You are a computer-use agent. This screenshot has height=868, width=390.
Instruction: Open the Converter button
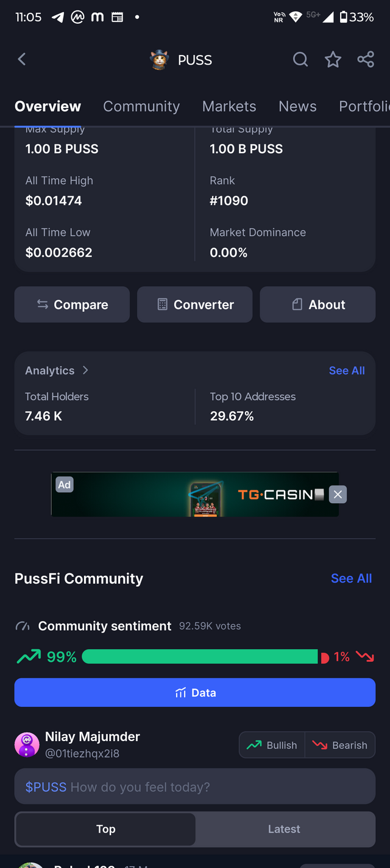194,304
